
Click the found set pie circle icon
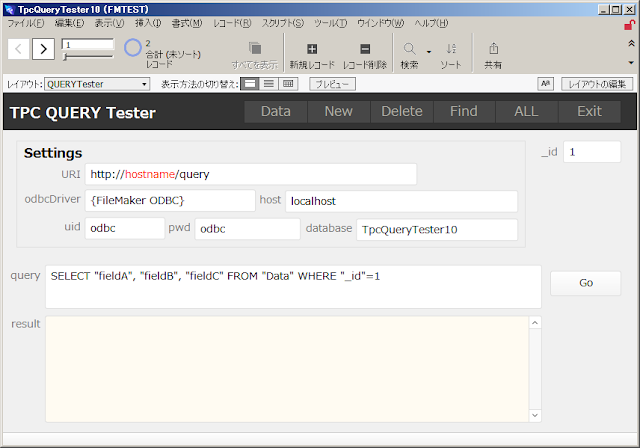pos(133,48)
